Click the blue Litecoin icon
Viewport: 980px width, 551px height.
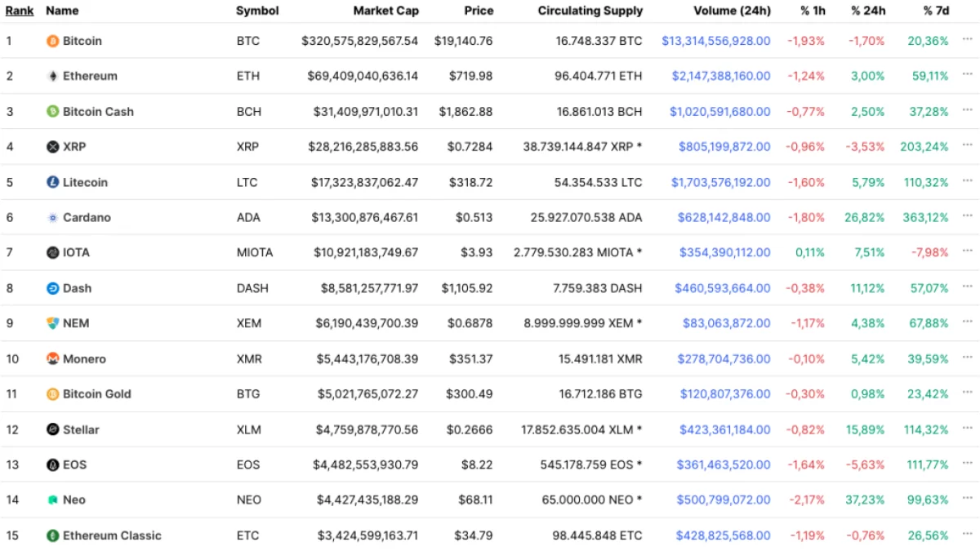pos(53,182)
